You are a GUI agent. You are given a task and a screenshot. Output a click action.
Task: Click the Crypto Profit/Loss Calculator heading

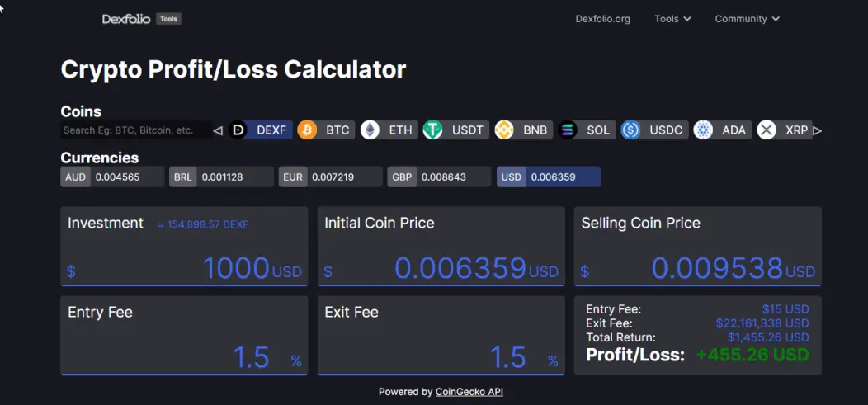(x=233, y=70)
